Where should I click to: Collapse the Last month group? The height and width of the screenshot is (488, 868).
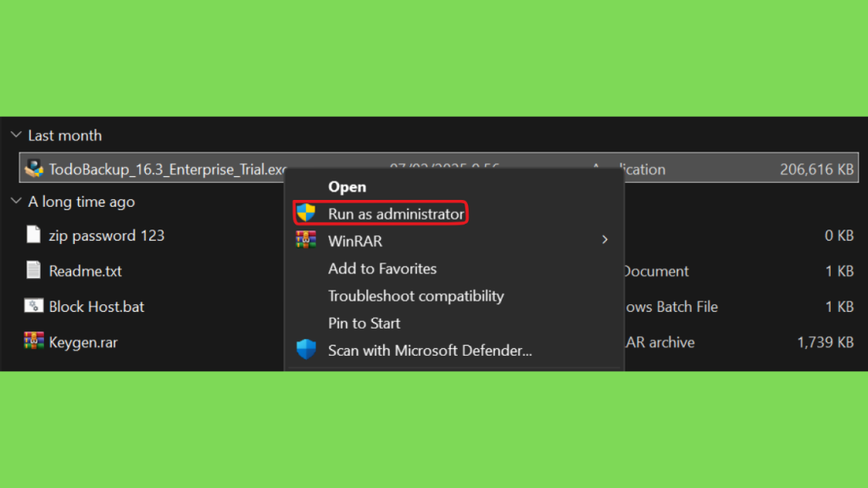[16, 135]
